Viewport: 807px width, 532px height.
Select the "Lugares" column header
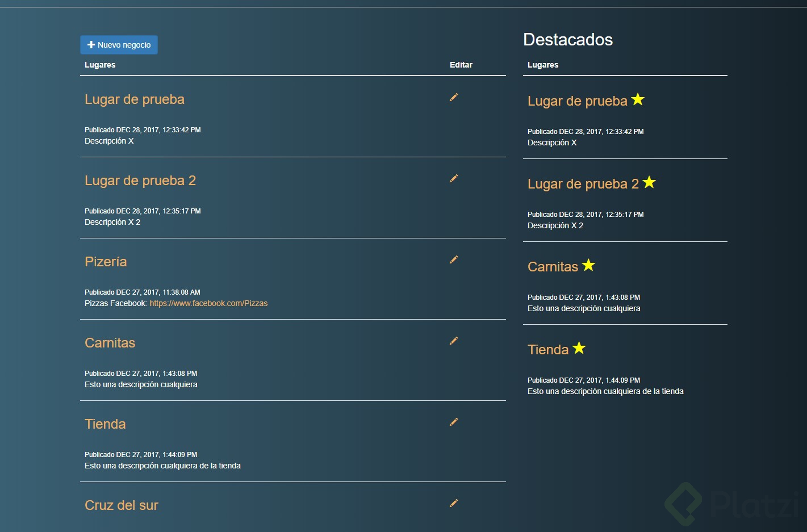coord(100,65)
